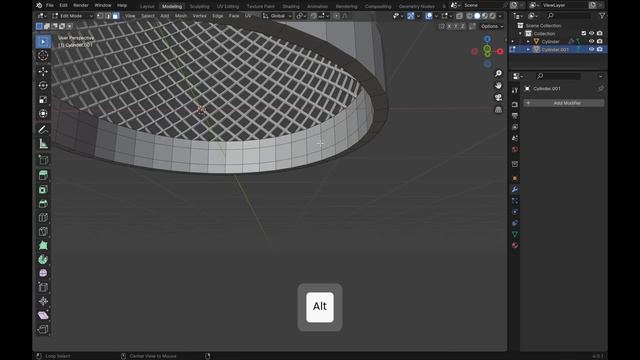
Task: Click the Add Modifier button
Action: 564,103
